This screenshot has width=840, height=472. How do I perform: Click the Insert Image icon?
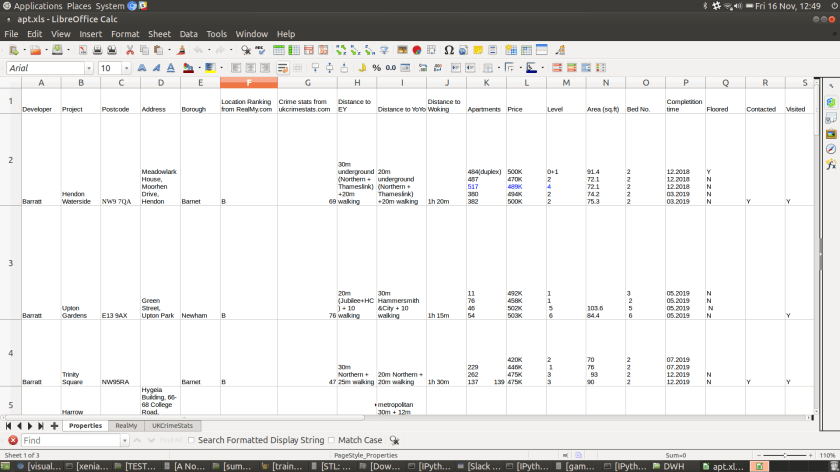tap(402, 50)
